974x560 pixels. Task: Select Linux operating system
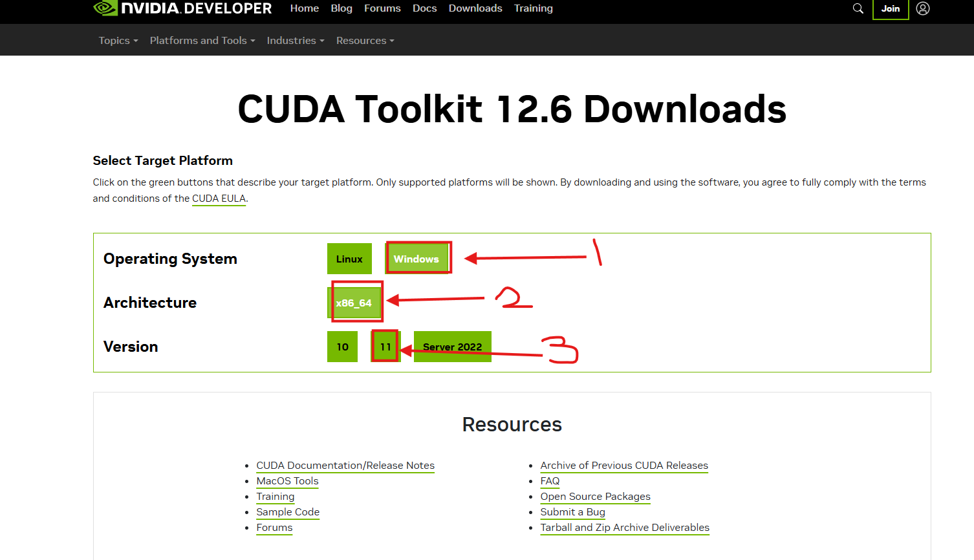point(349,259)
